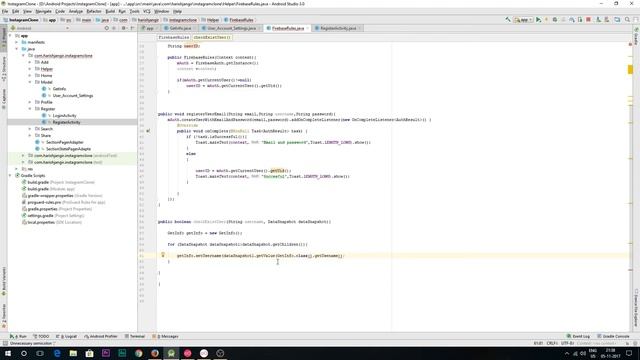
Task: Switch to RegisterActivity.java editor tab
Action: (x=338, y=28)
